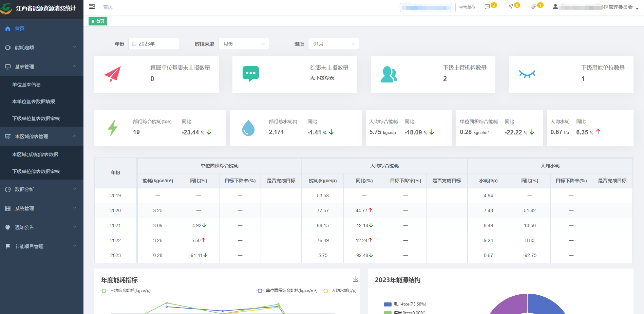
Task: Expand the 通知公告 sidebar menu
Action: (42, 227)
